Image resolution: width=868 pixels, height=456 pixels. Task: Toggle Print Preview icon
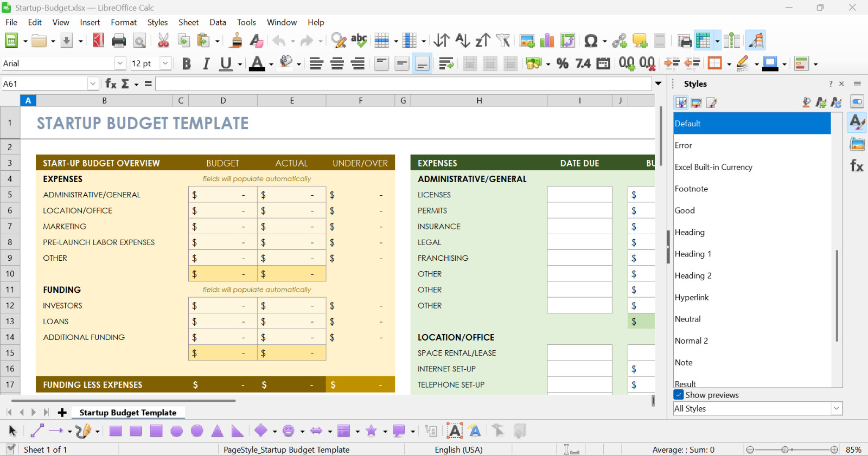point(139,41)
